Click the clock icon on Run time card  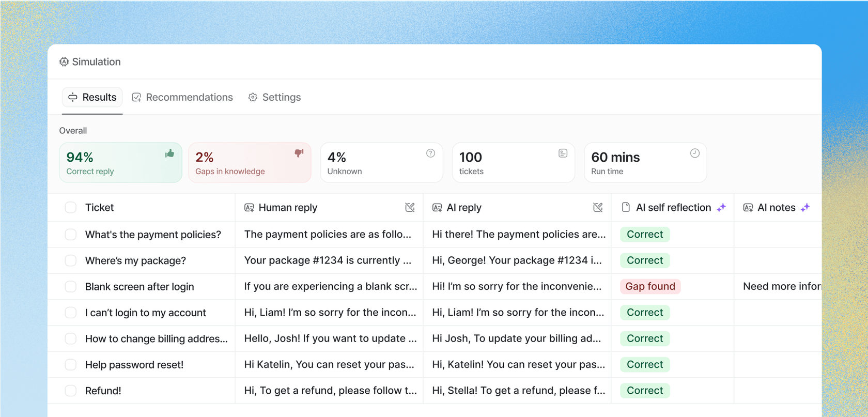coord(694,153)
